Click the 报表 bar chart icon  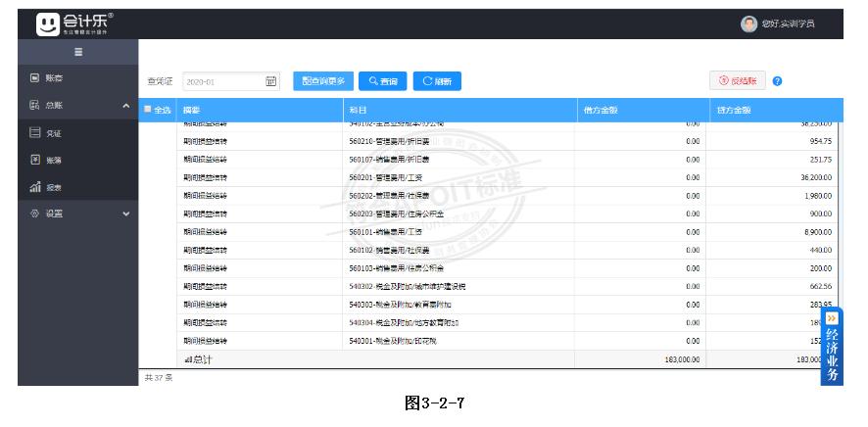click(x=34, y=187)
